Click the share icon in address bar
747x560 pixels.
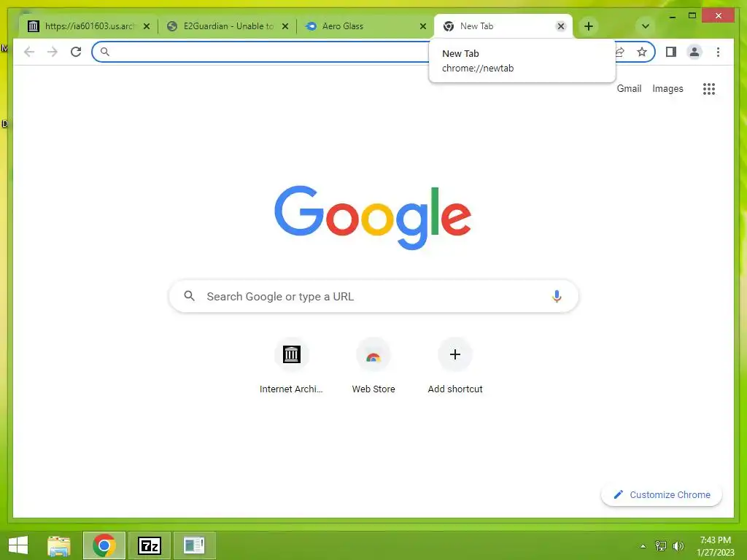[620, 52]
